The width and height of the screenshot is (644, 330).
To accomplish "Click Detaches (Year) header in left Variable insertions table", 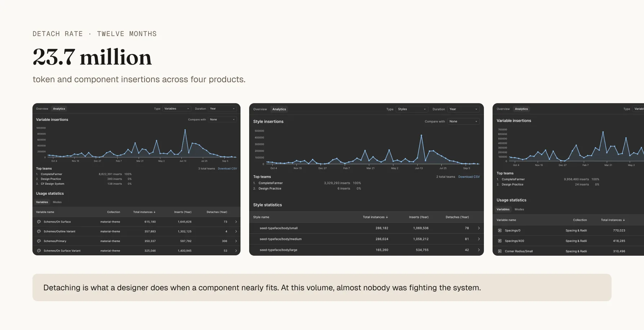I will pyautogui.click(x=217, y=212).
